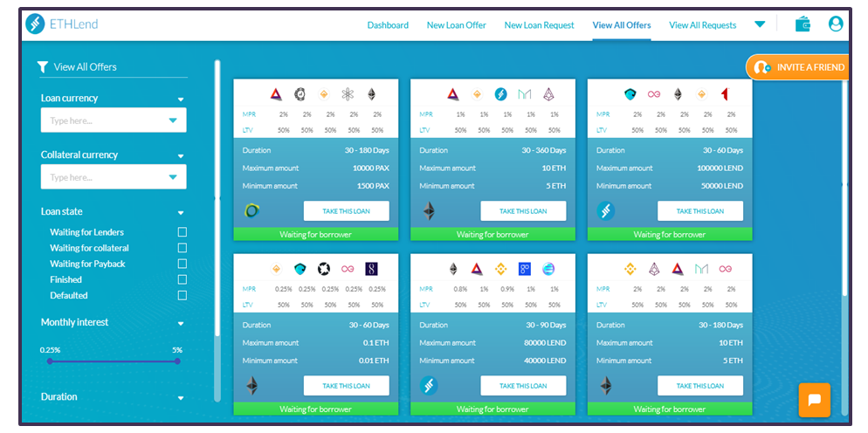The width and height of the screenshot is (868, 433).
Task: Click the Ethereum loan icon on 30 - 360 Days card
Action: [429, 210]
